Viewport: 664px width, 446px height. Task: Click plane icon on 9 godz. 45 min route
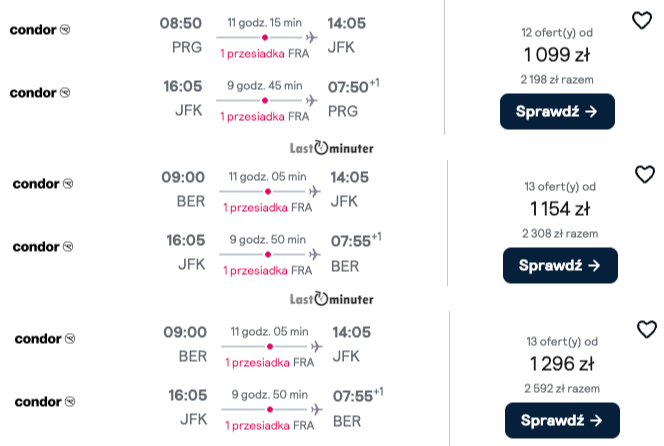[x=312, y=100]
